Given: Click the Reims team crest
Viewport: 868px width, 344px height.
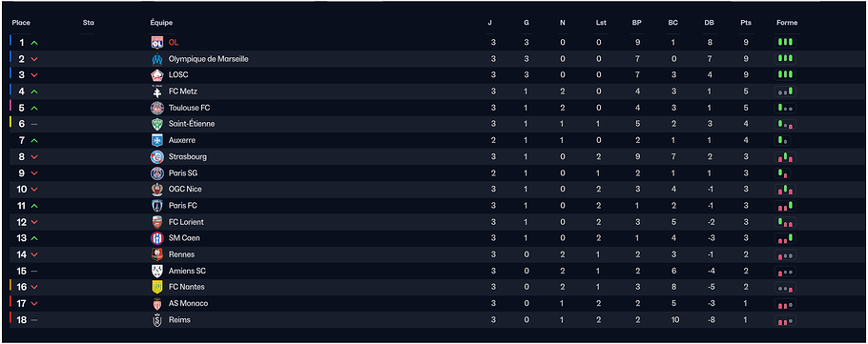Looking at the screenshot, I should pyautogui.click(x=157, y=319).
